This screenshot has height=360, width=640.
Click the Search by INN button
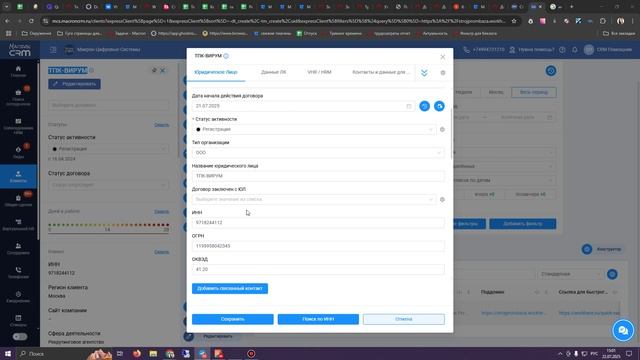318,319
